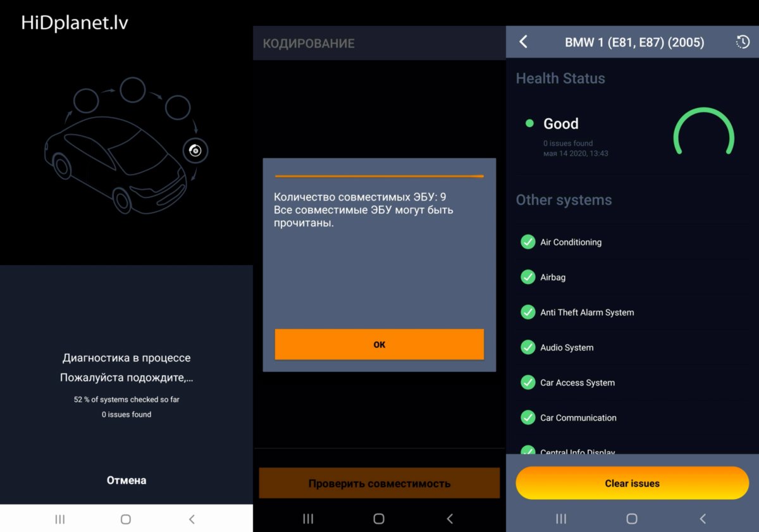Tap Android back arrow in right phone navbar
The width and height of the screenshot is (759, 532).
click(702, 519)
